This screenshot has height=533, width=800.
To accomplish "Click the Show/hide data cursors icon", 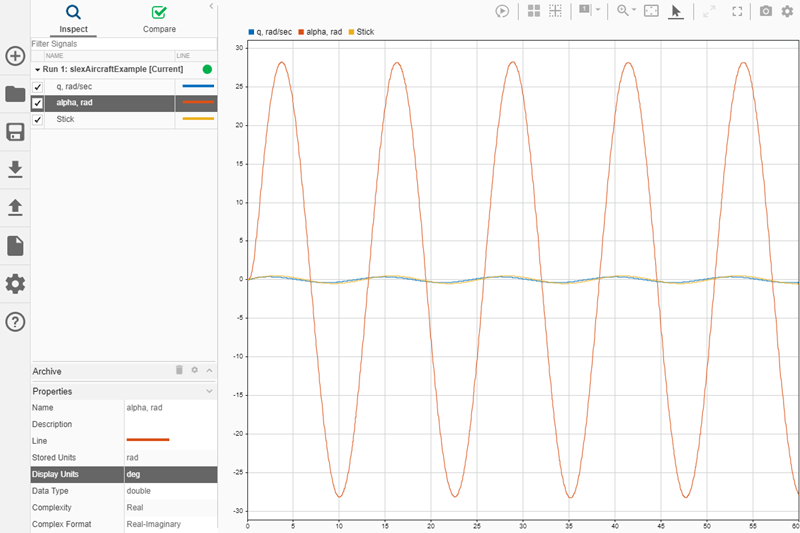I will pos(585,10).
